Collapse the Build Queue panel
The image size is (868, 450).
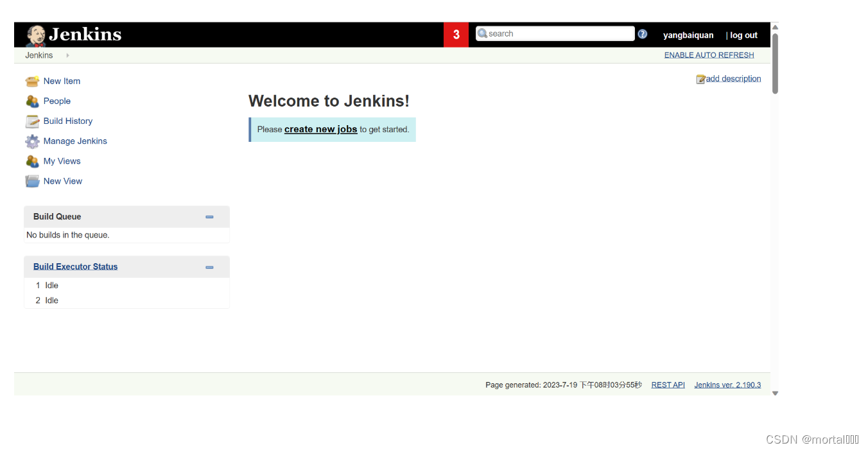click(x=209, y=217)
